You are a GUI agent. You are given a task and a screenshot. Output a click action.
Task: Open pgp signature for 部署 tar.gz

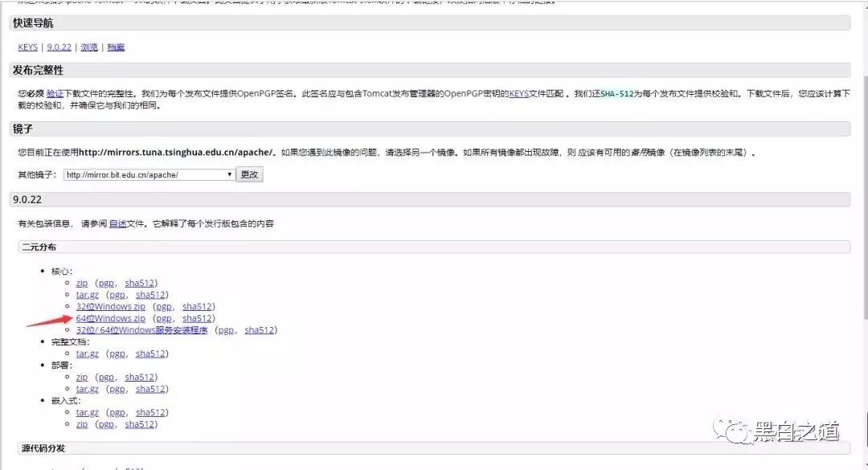click(117, 389)
